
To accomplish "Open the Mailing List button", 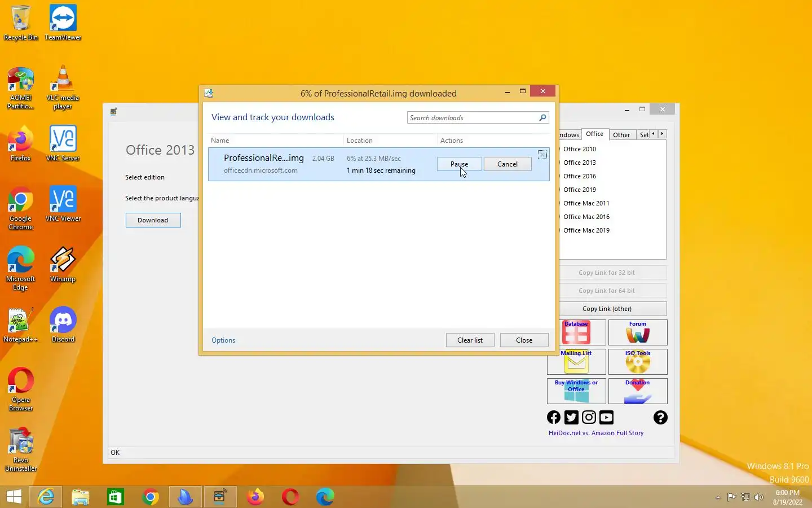I will click(576, 362).
